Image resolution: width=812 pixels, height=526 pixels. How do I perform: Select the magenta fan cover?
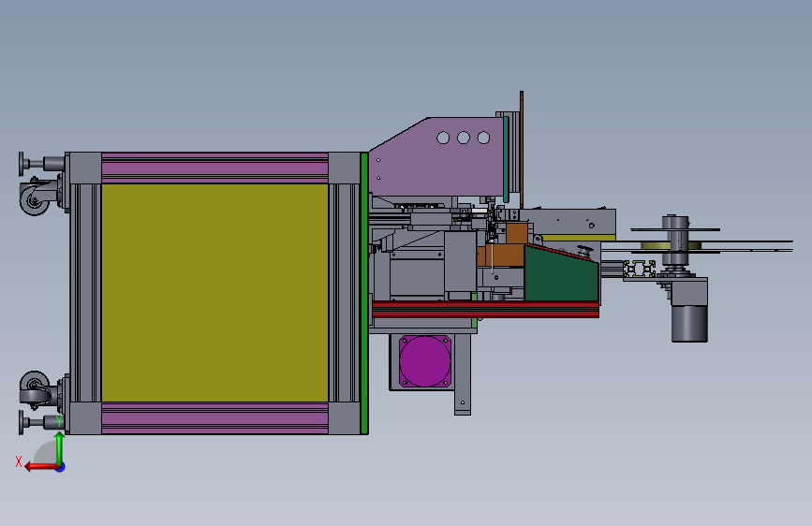click(x=424, y=361)
